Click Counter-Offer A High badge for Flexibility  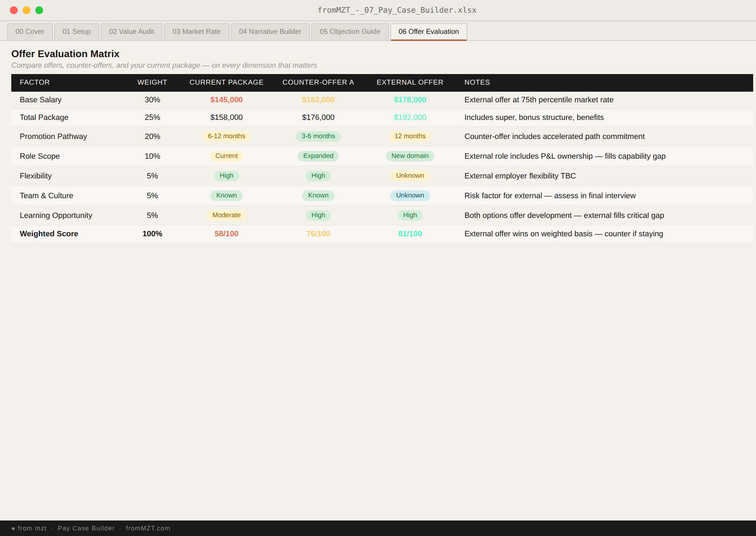point(318,176)
